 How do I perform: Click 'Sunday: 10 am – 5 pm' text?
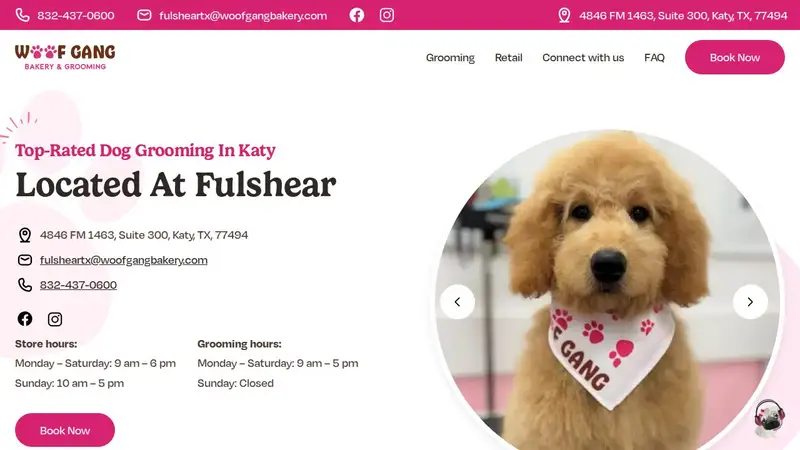69,383
